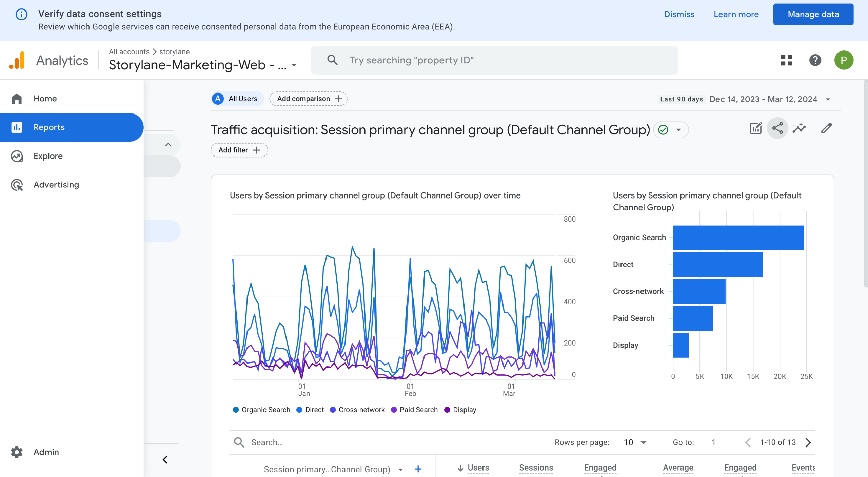Collapse the report section chevron up
Screen dimensions: 868x477
click(168, 145)
